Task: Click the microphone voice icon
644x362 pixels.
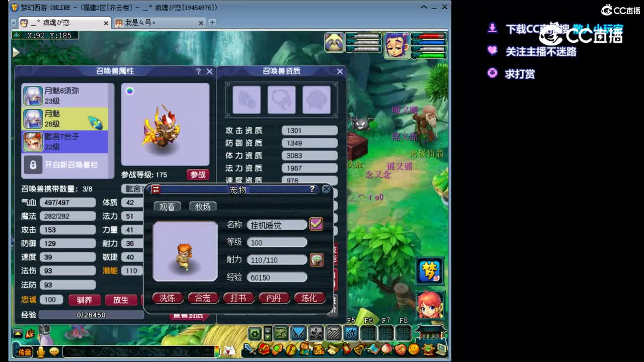Action: 41,351
